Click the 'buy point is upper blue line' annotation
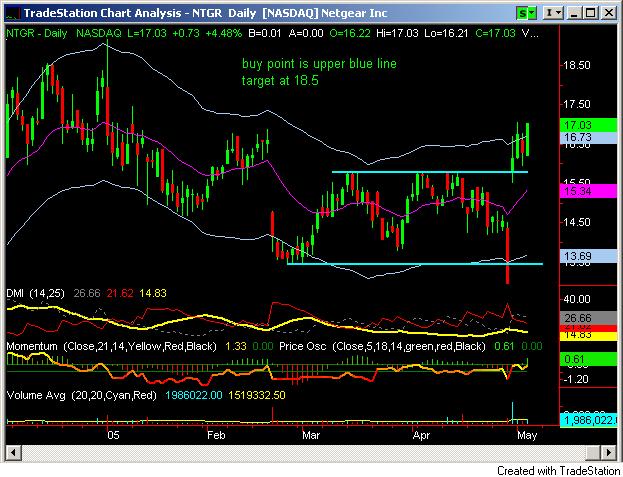 [x=319, y=64]
